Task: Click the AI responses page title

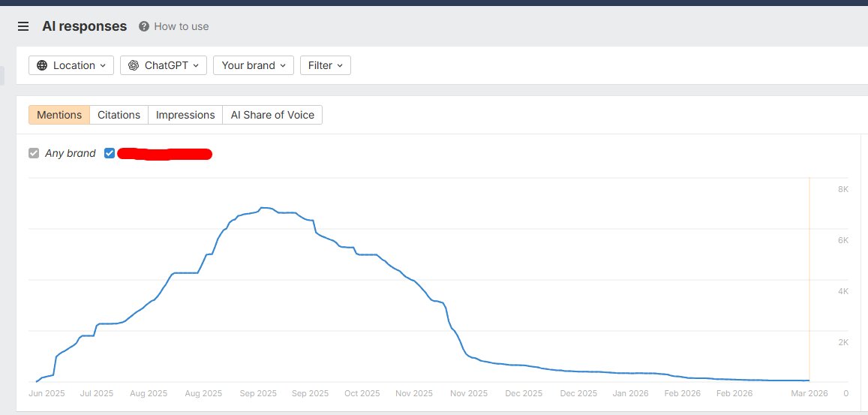Action: [84, 26]
